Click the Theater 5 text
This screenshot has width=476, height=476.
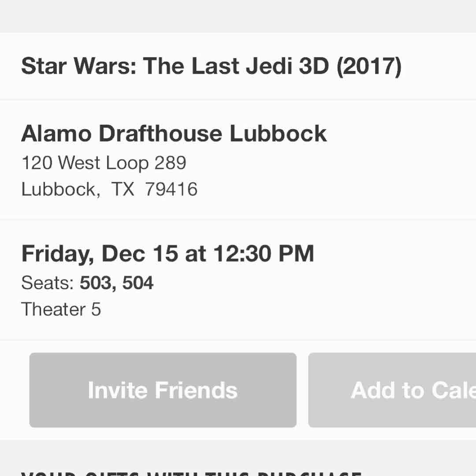[61, 309]
